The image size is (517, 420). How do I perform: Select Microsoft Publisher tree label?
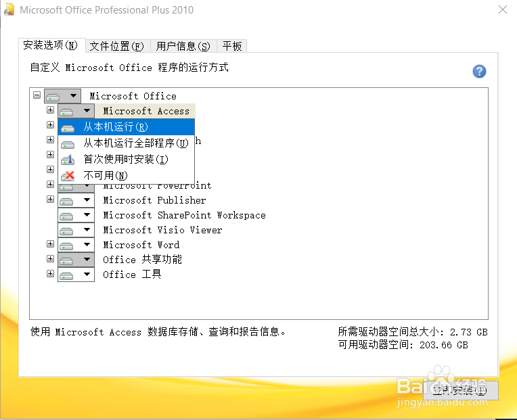[x=154, y=200]
